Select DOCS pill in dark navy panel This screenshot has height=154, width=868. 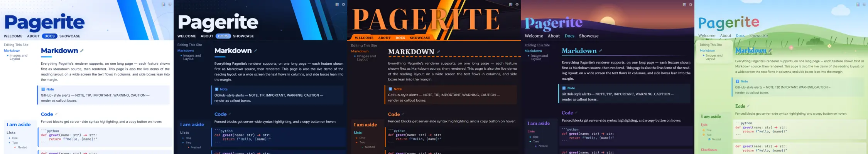click(223, 36)
